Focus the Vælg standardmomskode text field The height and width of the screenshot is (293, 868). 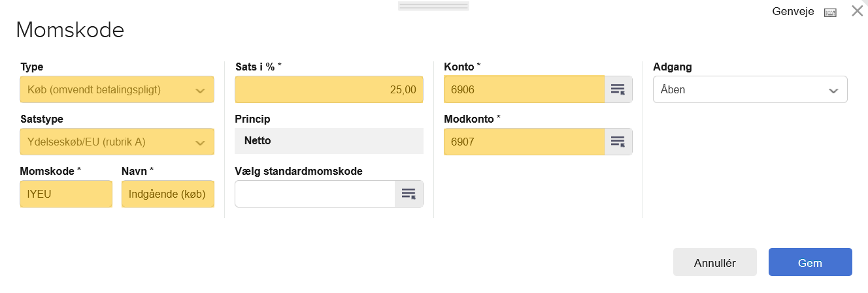[x=315, y=194]
